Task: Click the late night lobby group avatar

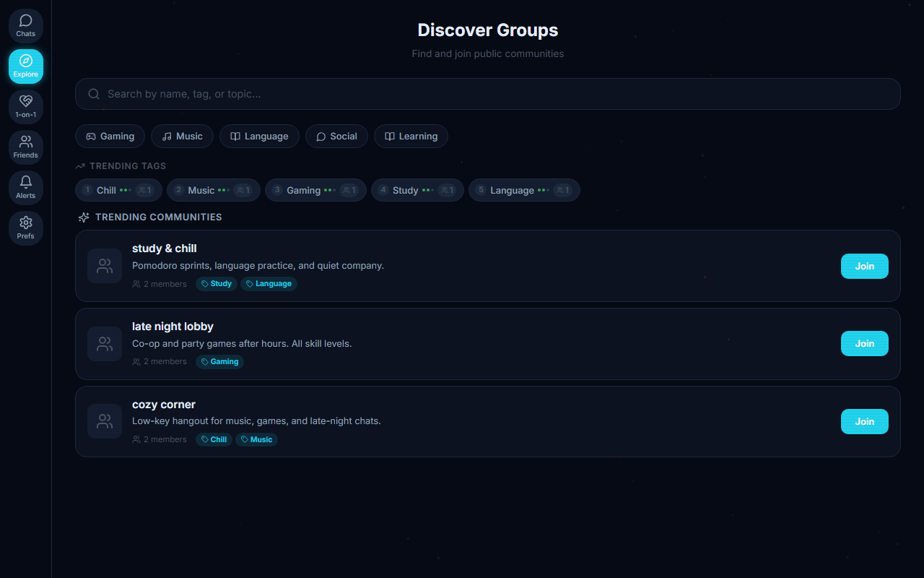Action: pos(105,344)
